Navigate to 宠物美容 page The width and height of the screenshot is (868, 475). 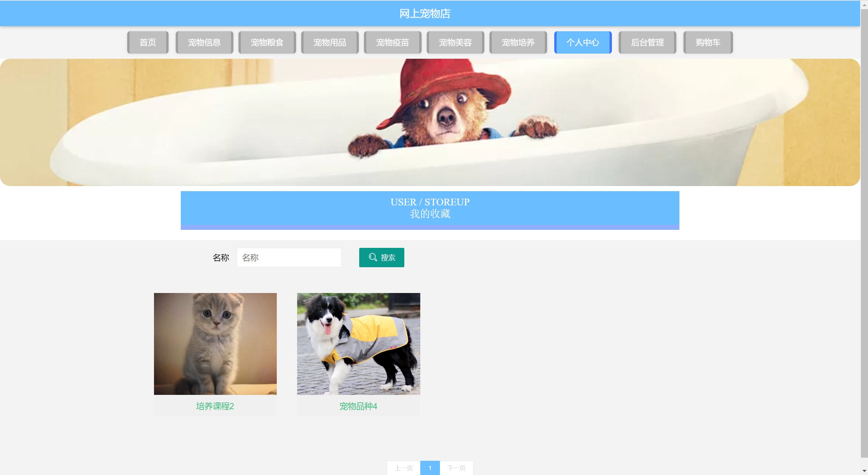tap(455, 42)
